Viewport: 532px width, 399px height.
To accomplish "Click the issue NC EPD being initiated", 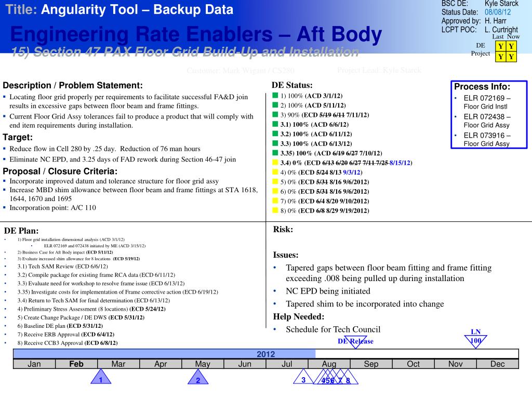I will 328,291.
